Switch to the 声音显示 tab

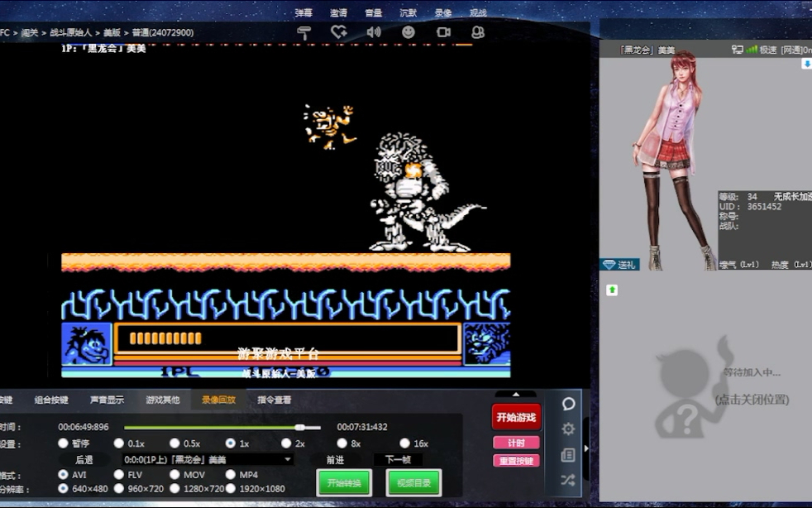click(107, 400)
